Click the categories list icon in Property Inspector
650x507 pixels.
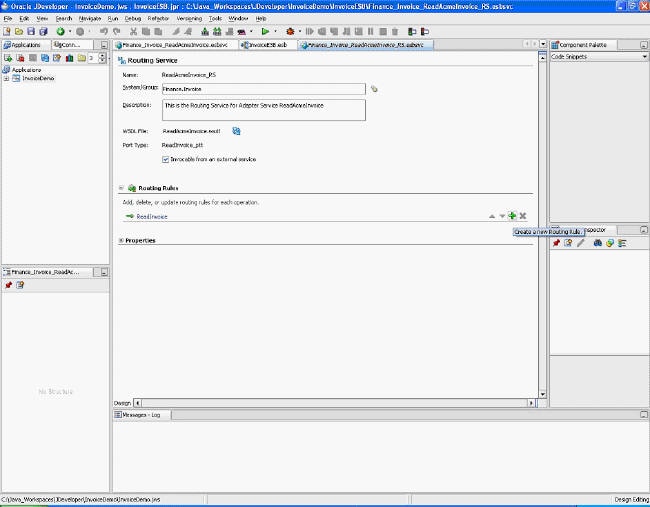point(622,243)
